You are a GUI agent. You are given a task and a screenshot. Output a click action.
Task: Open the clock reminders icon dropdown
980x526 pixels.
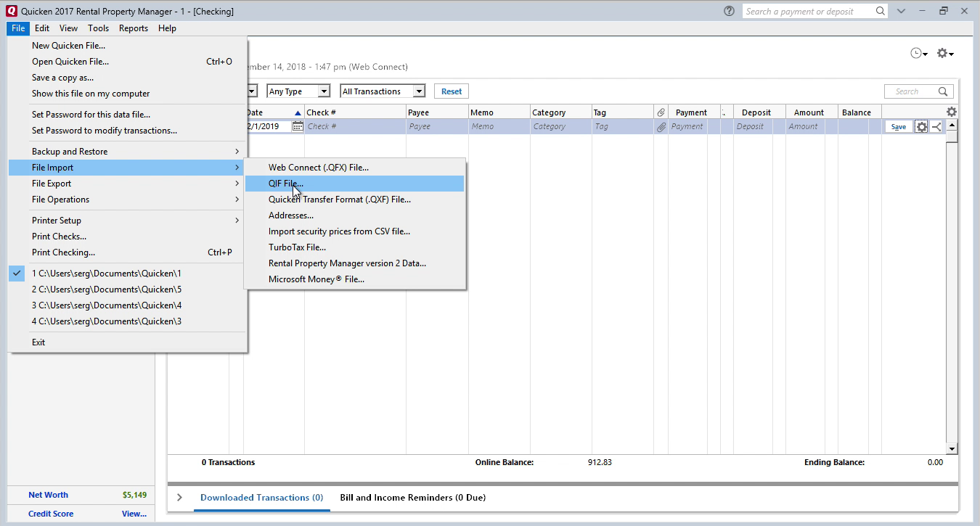tap(919, 53)
